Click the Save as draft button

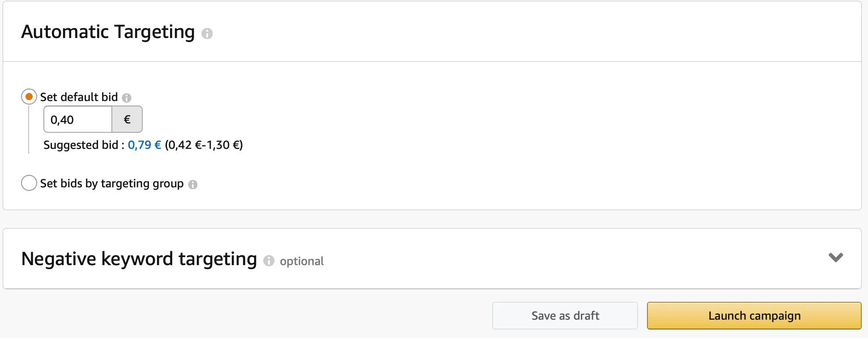(565, 316)
